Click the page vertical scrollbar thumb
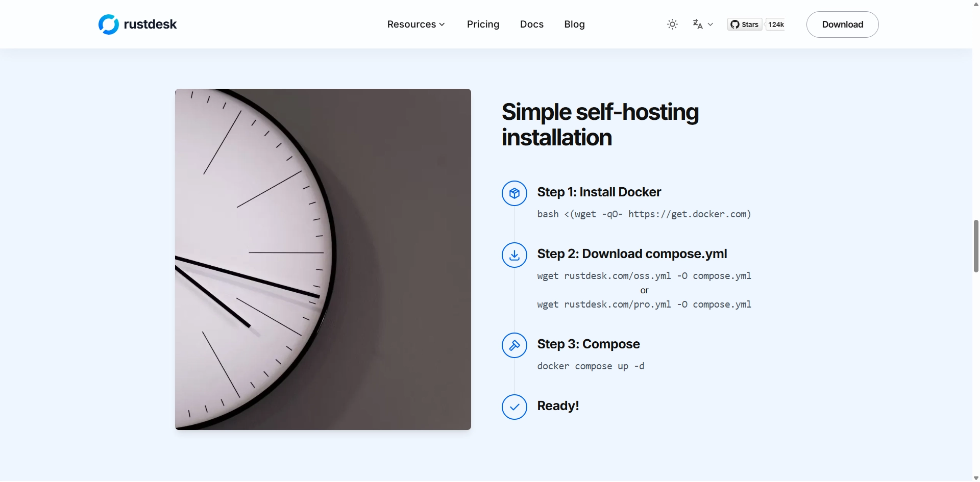 (x=976, y=246)
